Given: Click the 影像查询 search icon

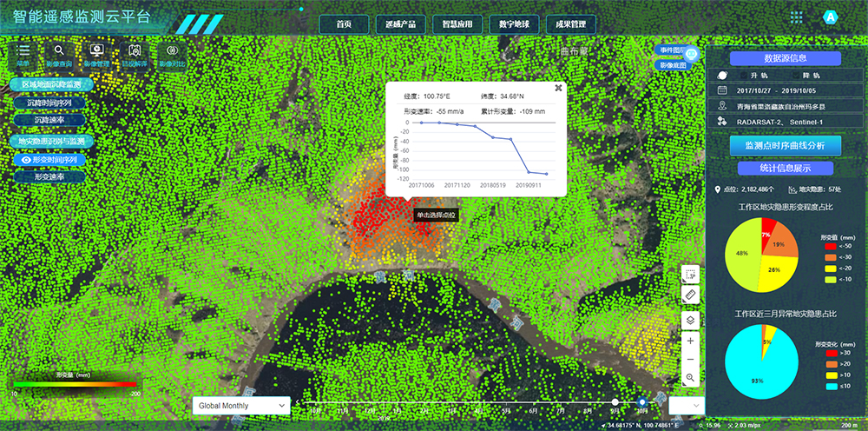Looking at the screenshot, I should coord(59,52).
